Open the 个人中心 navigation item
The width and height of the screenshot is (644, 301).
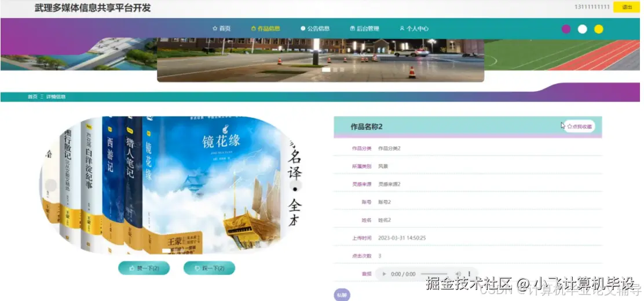tap(414, 28)
